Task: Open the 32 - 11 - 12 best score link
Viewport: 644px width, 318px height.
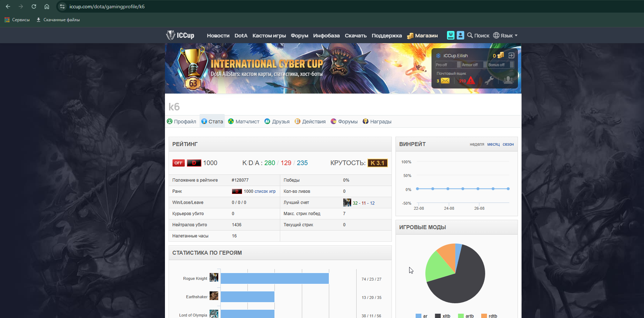Action: (364, 203)
